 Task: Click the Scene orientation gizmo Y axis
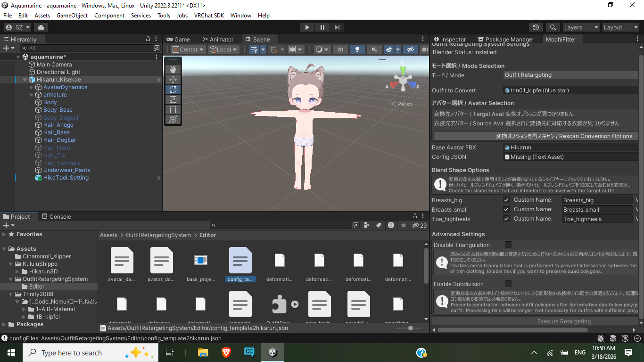click(403, 70)
